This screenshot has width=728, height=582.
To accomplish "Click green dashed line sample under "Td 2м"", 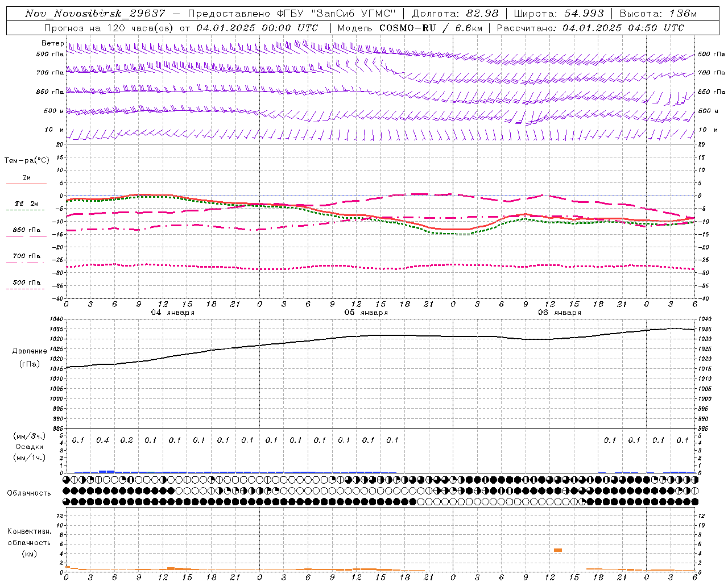I will pyautogui.click(x=25, y=210).
